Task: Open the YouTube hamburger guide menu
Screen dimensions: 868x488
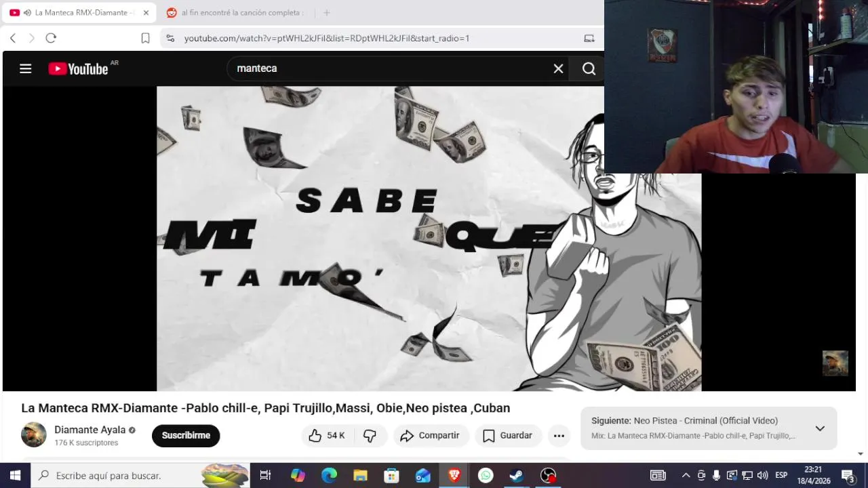Action: tap(26, 68)
